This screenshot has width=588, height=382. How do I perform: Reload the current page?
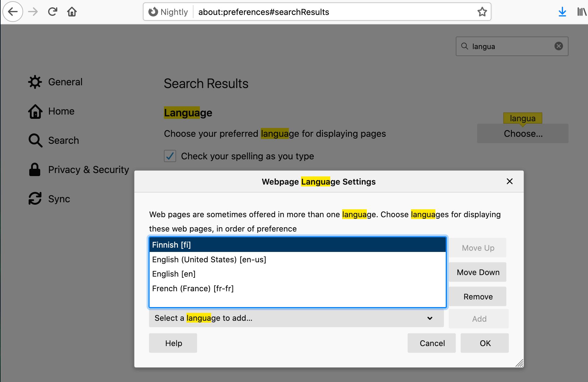click(52, 12)
